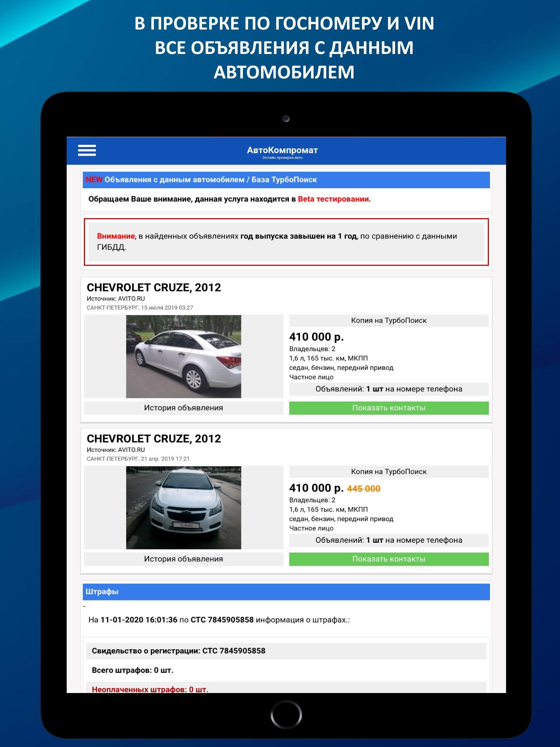Select 'Объявления с данным автомобилем' section header

tap(286, 180)
